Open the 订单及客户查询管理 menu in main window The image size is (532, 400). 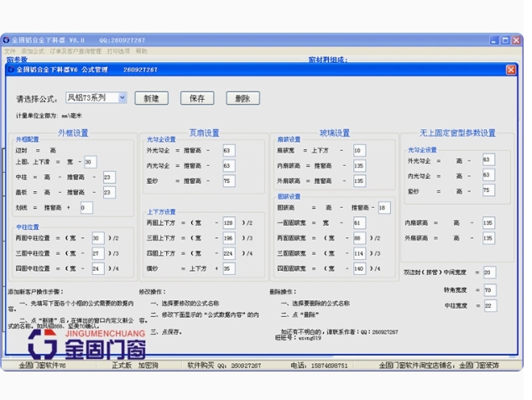coord(76,51)
